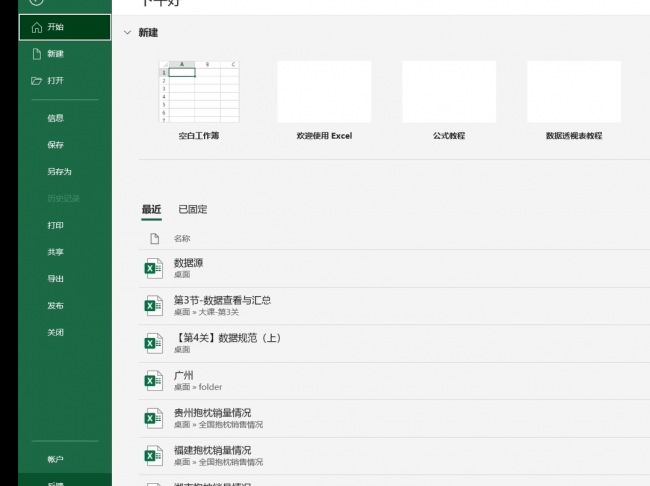Open recent file 【第4关】数据规范（上）

click(x=394, y=343)
